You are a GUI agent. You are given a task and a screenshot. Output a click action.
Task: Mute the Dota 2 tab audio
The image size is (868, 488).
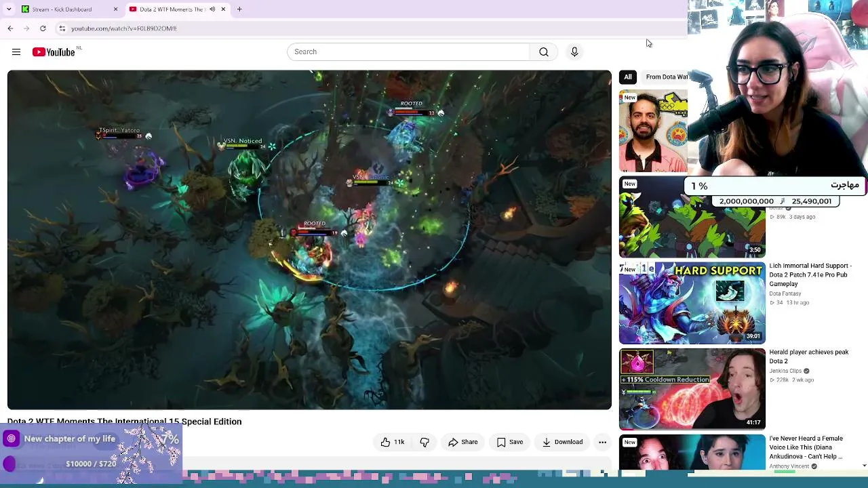(x=212, y=9)
